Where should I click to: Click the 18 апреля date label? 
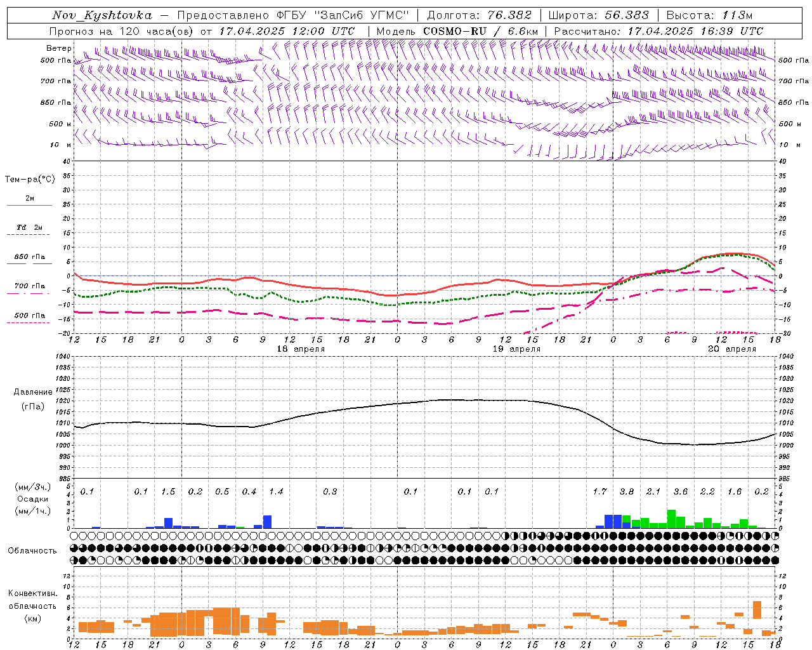point(301,349)
